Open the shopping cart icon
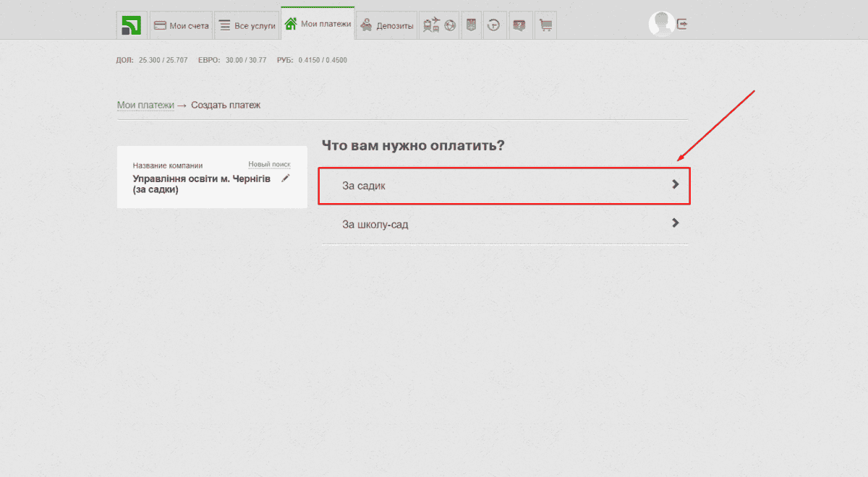This screenshot has width=868, height=477. tap(545, 25)
